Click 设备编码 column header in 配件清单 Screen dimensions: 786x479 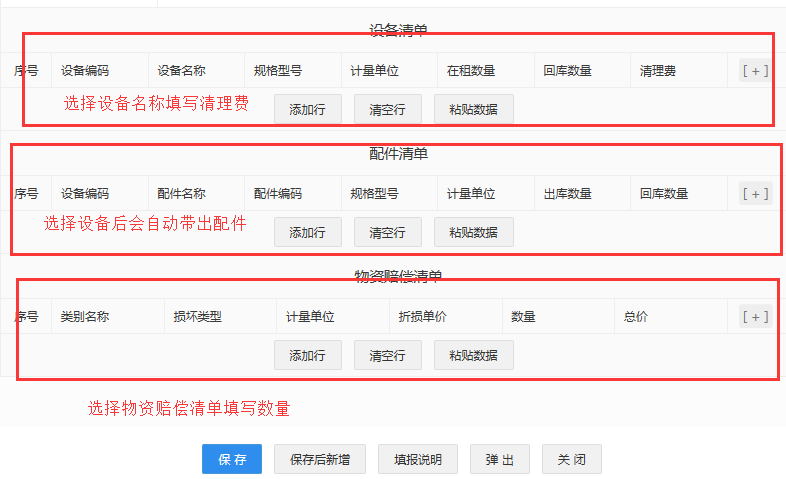tap(85, 193)
